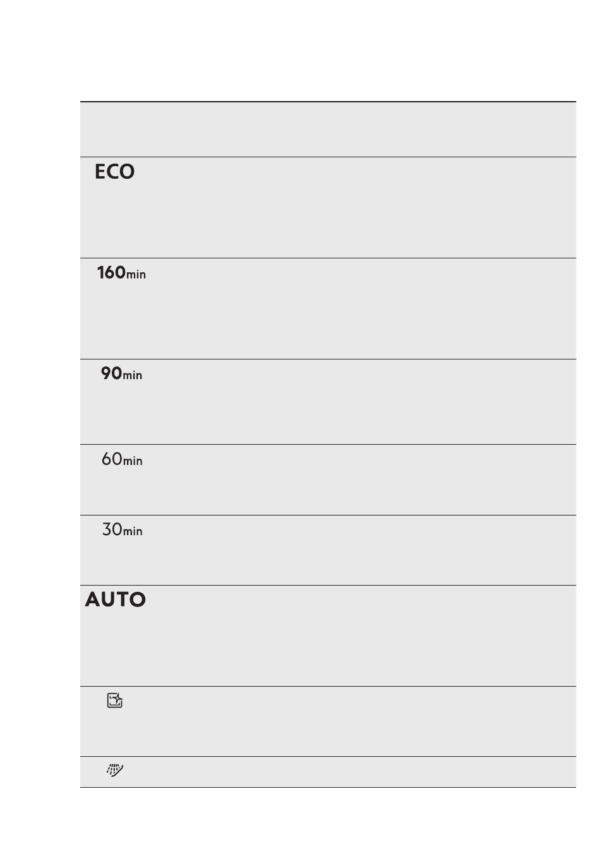Click the Machine Care sparkle icon
Screen dimensions: 600x868
coord(115,700)
